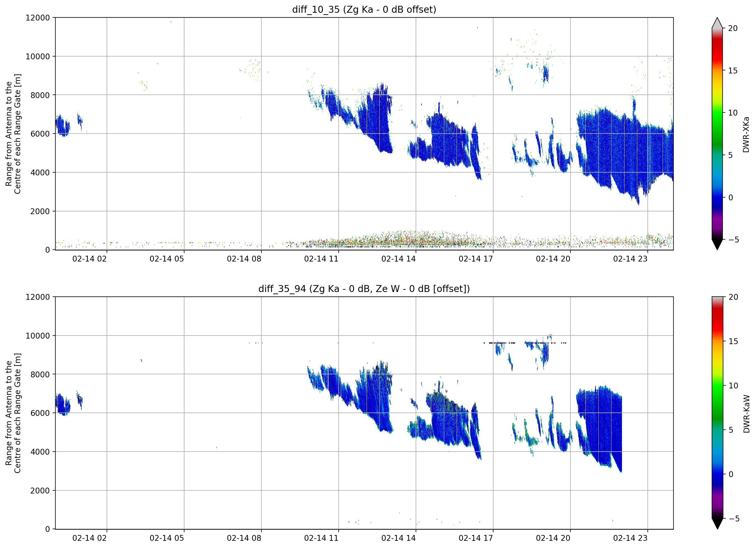This screenshot has height=548, width=756.
Task: Click "02-14 20" x-tick under the diff_10_35 plot
Action: pyautogui.click(x=553, y=259)
